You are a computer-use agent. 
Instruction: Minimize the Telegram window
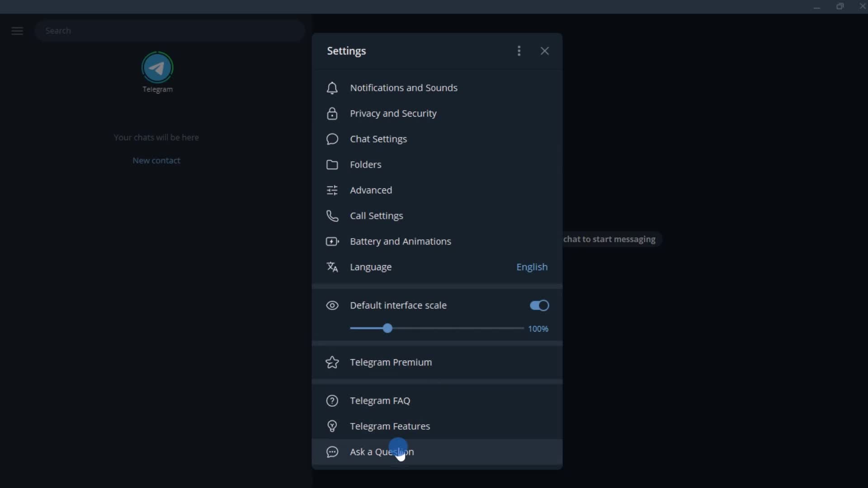(x=816, y=7)
